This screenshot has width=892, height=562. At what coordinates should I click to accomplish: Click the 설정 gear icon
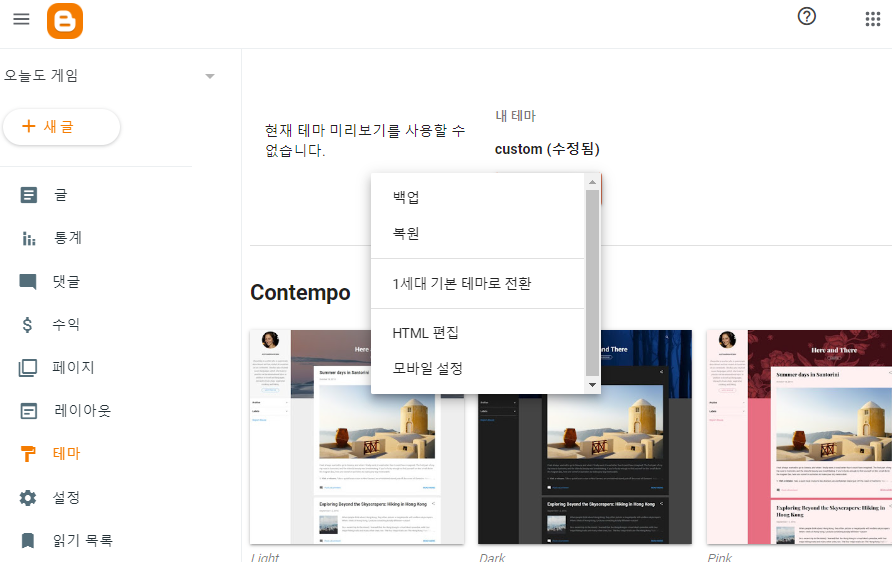point(28,498)
